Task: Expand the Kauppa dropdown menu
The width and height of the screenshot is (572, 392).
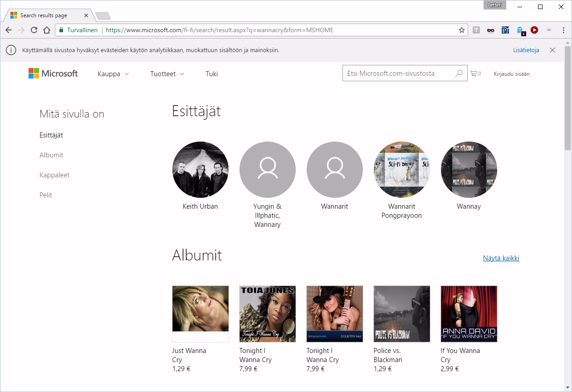Action: (113, 73)
